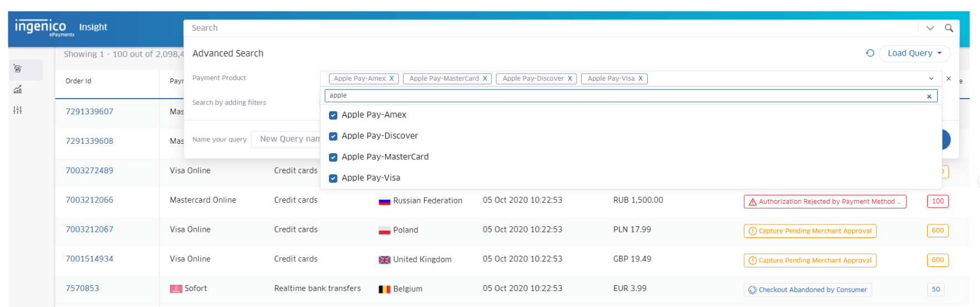The height and width of the screenshot is (307, 980).
Task: Click the amount PLN 17.99
Action: tap(632, 230)
